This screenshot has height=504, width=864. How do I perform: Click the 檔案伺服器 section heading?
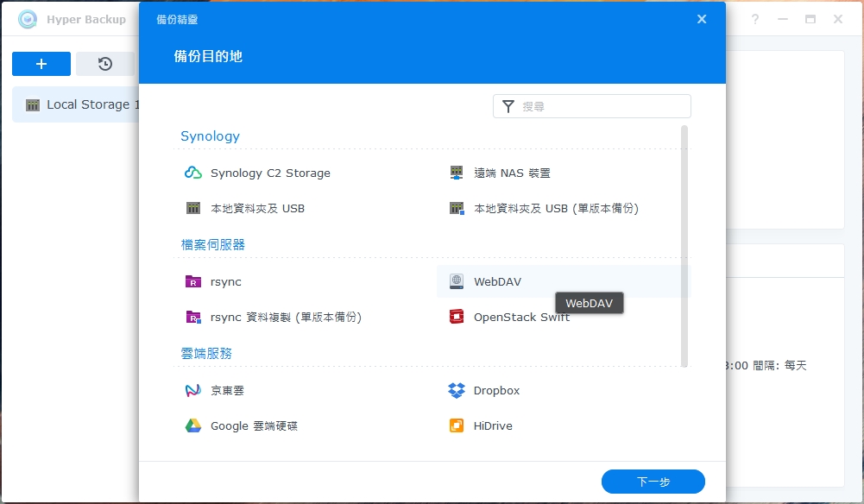[x=212, y=244]
